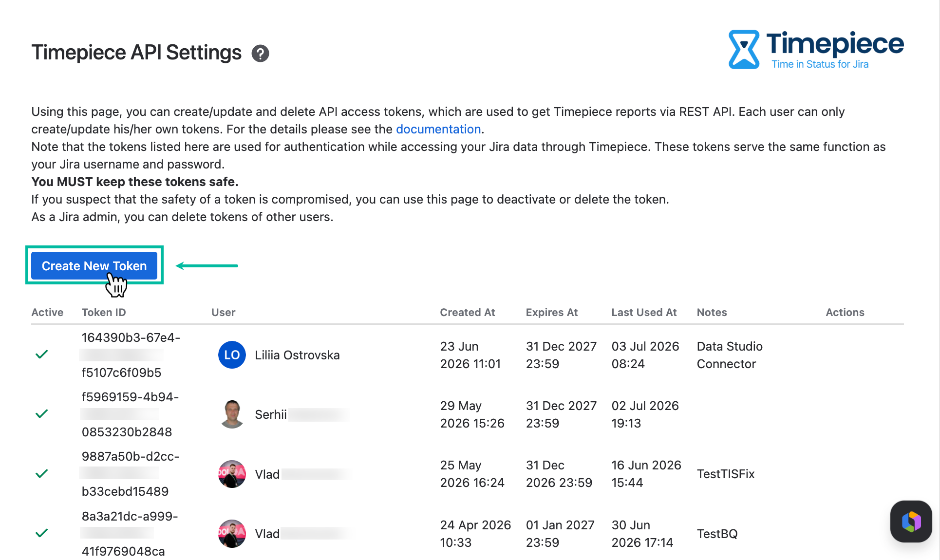Click the active checkmark for token 8a3a21dc-a999-
940x560 pixels.
[x=42, y=533]
